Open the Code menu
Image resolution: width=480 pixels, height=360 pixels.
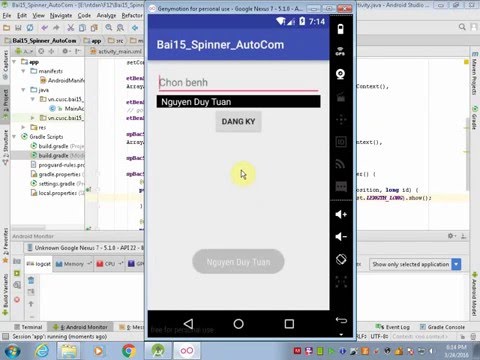[84, 15]
